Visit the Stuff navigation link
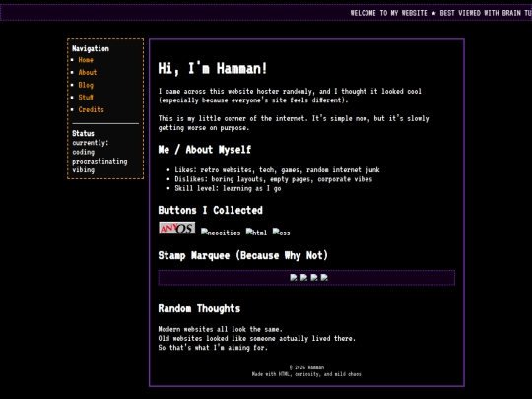This screenshot has height=399, width=532. [86, 98]
